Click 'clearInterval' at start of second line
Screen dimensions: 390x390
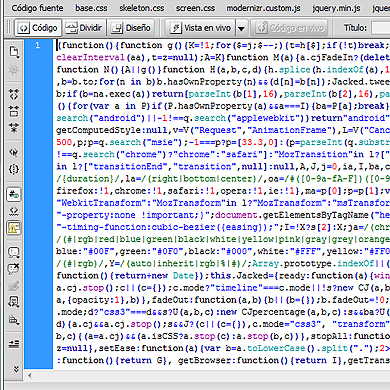[90, 57]
